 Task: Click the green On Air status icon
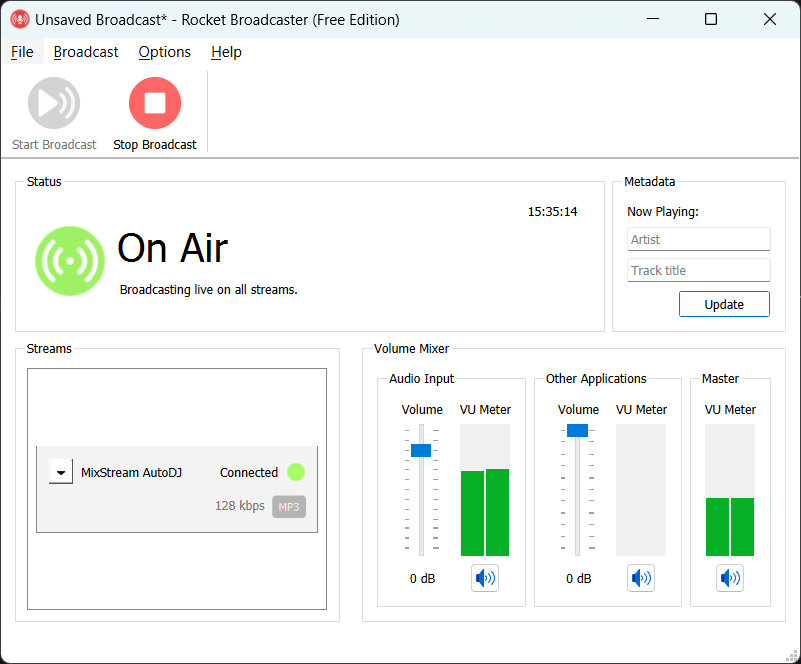[70, 261]
